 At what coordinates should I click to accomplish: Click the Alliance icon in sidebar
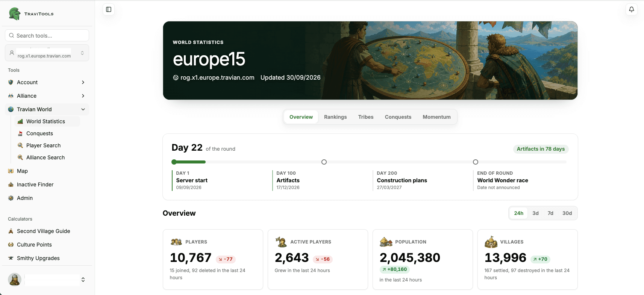pos(11,96)
